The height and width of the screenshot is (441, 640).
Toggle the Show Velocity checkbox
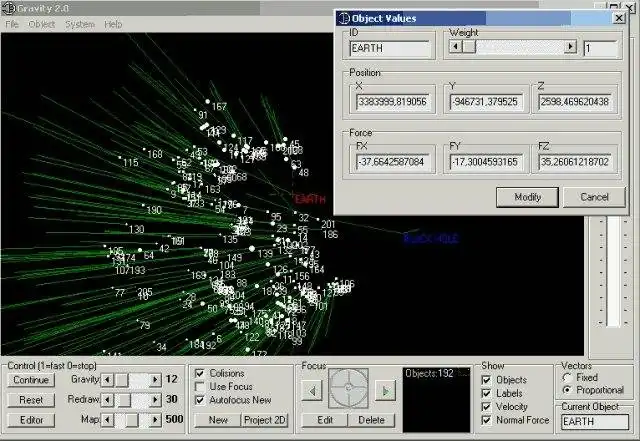(x=486, y=407)
